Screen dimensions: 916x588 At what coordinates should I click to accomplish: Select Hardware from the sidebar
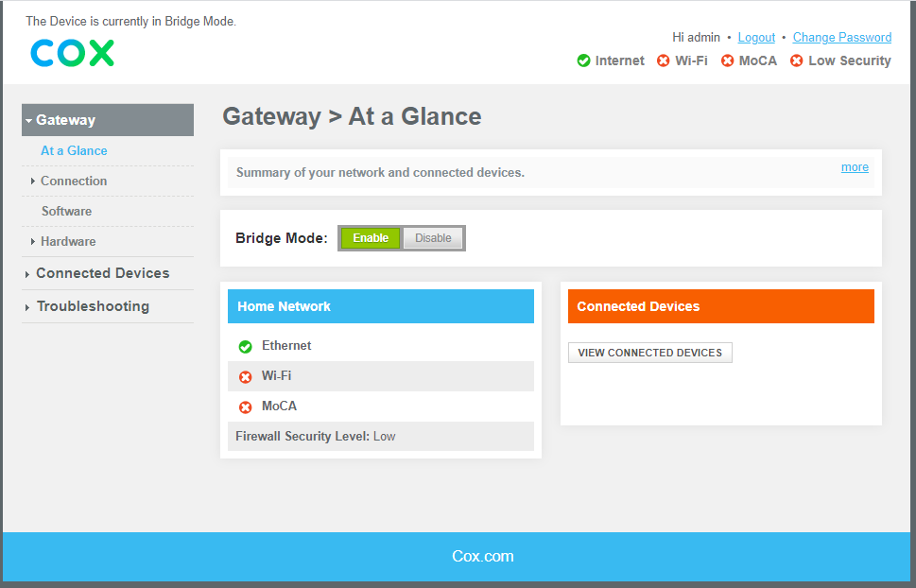pyautogui.click(x=67, y=241)
